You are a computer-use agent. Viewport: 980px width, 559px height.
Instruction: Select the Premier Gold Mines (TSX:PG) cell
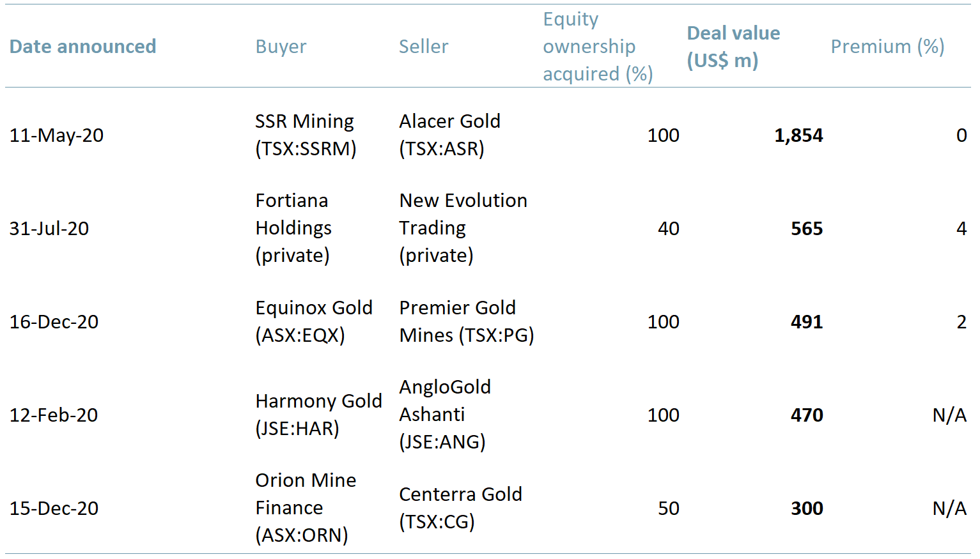(x=466, y=321)
